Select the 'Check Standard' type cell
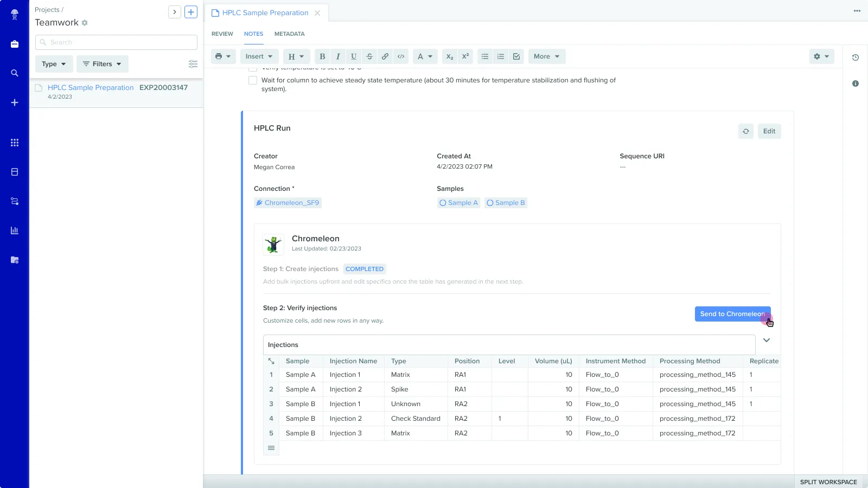The image size is (868, 488). click(416, 419)
